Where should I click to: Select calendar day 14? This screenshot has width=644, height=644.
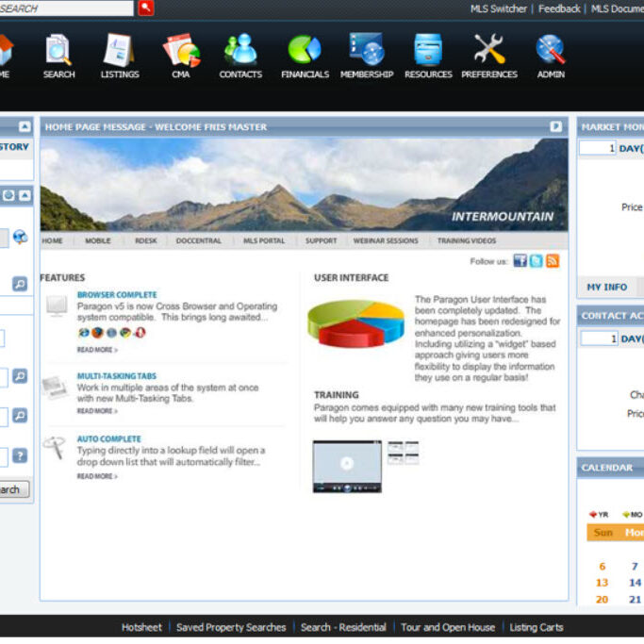tap(635, 583)
